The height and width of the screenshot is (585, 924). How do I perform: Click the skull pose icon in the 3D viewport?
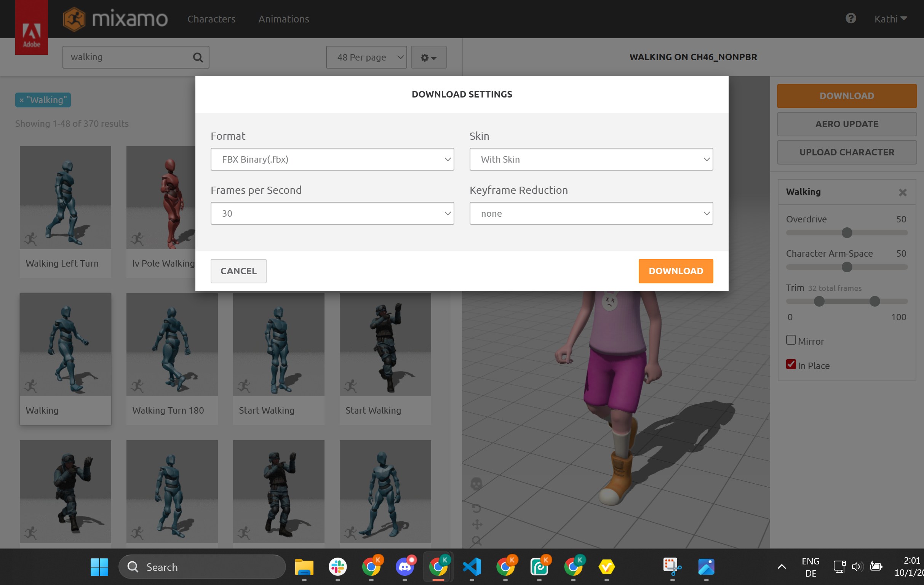coord(476,484)
